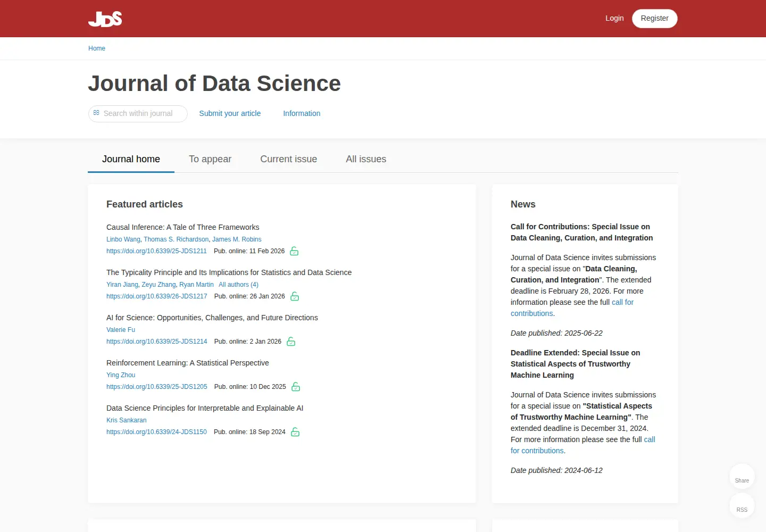
Task: View author Ying Zhou
Action: coord(121,375)
